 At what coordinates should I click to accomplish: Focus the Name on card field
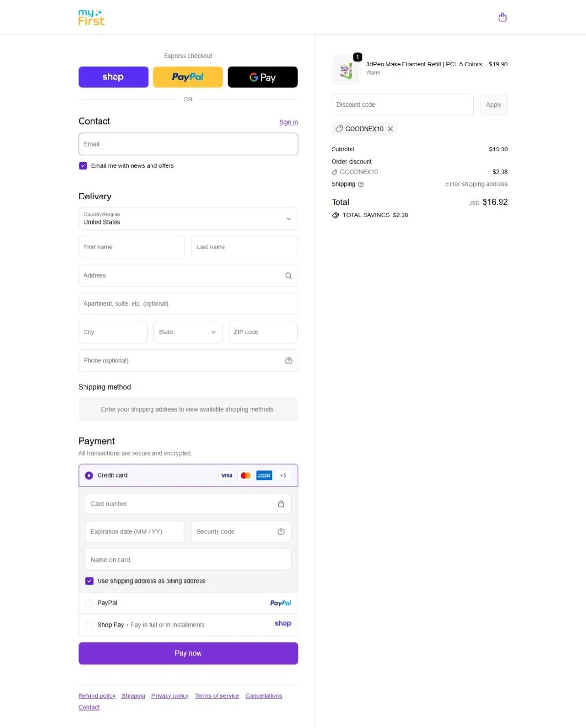(188, 560)
